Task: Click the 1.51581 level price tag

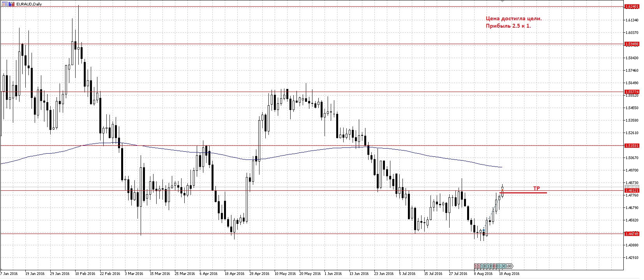Action: [631, 145]
